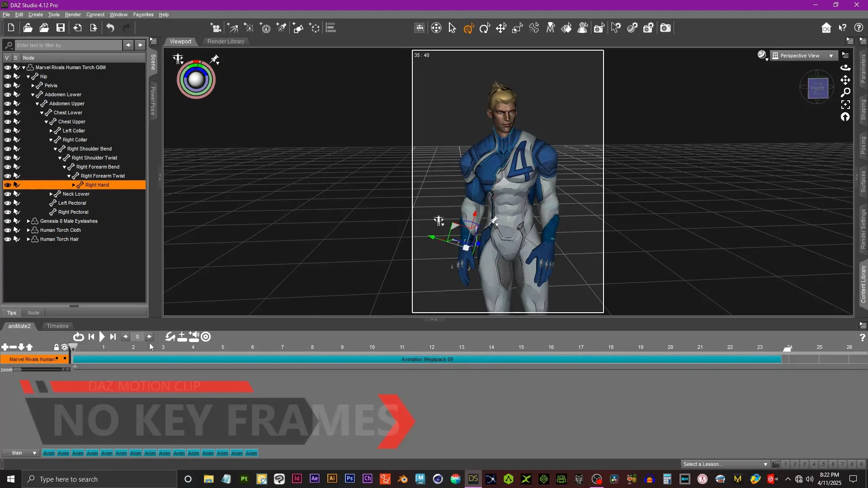Click the Animation Megapack 09 aniBlock
Image resolution: width=868 pixels, height=488 pixels.
tap(427, 359)
